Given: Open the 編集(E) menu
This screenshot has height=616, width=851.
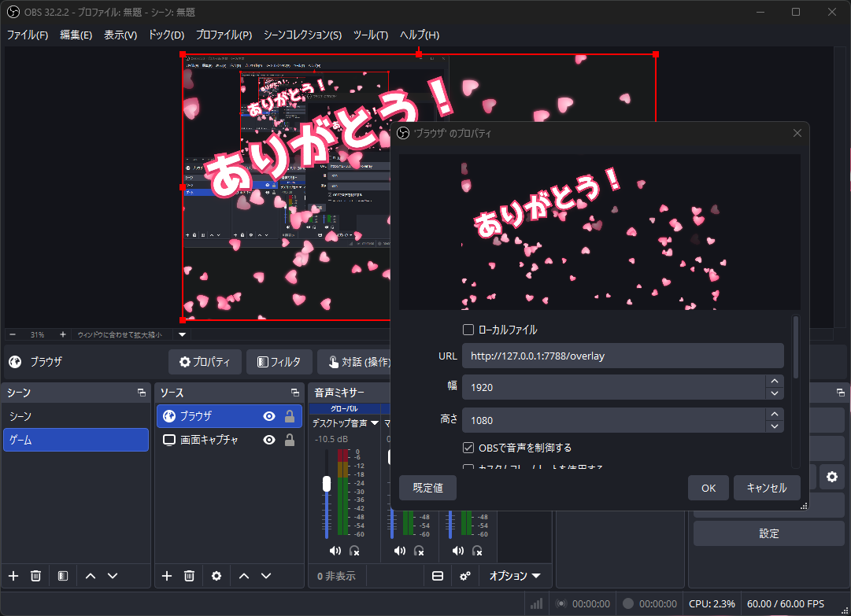Looking at the screenshot, I should click(x=76, y=35).
